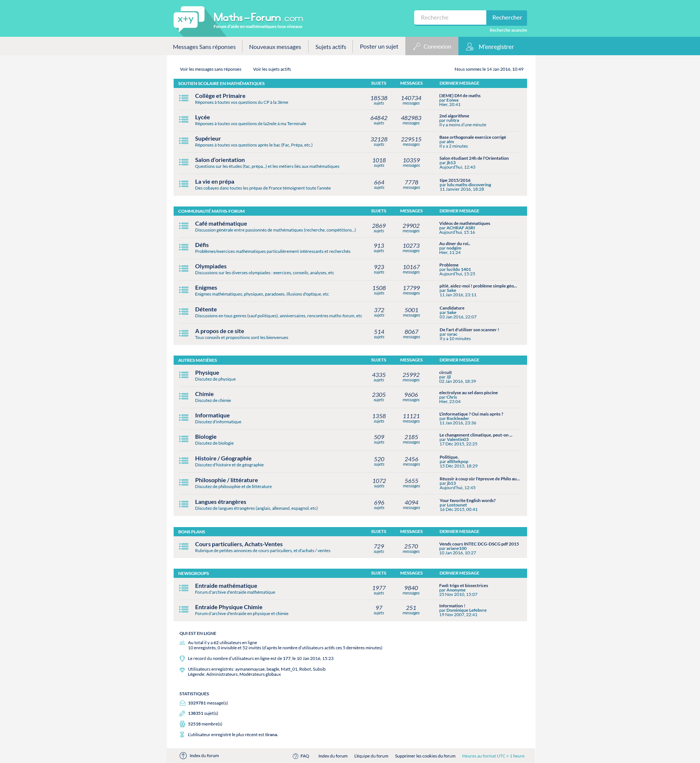Click the hourglass icon near the newest member line
The height and width of the screenshot is (763, 700).
click(x=182, y=734)
